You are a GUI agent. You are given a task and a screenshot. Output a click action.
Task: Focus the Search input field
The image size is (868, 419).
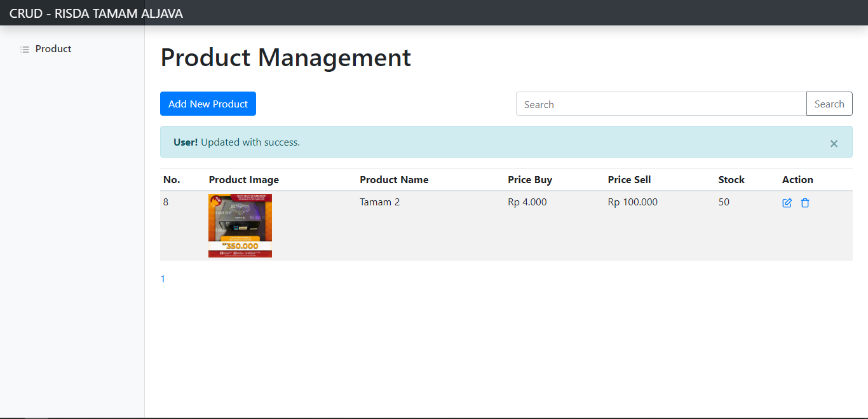661,104
